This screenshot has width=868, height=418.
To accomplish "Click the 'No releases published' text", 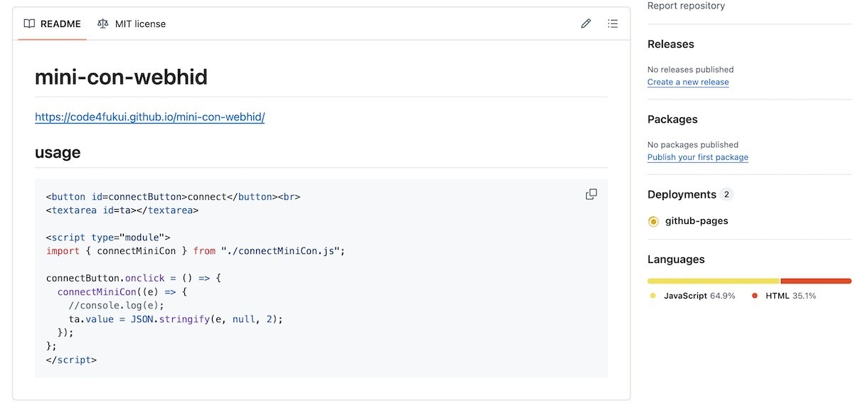I will click(690, 70).
